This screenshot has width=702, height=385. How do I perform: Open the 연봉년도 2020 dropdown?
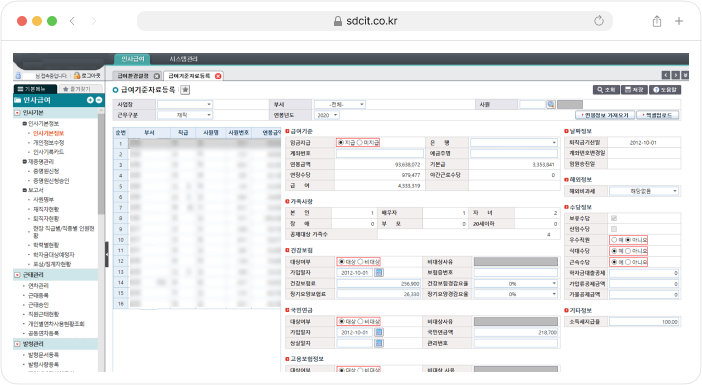click(x=327, y=115)
